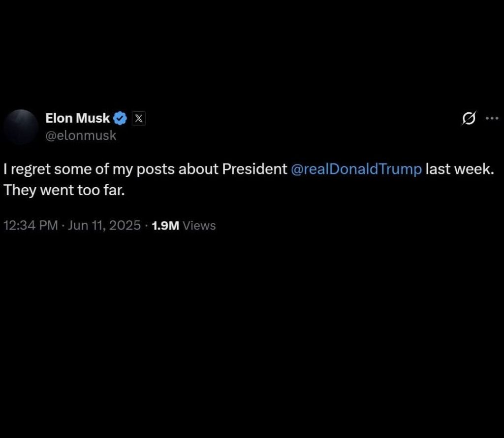Click the Jun 11, 2025 date
Image resolution: width=504 pixels, height=438 pixels.
pyautogui.click(x=104, y=226)
